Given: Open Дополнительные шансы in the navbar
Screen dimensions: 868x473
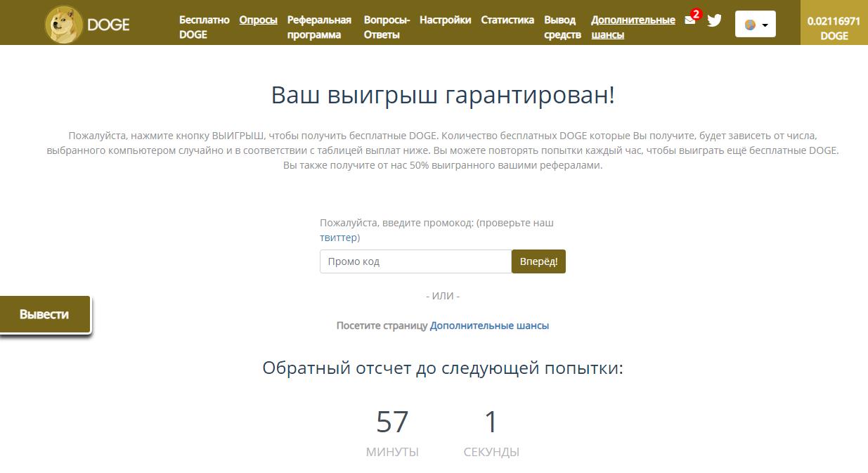Looking at the screenshot, I should pos(633,27).
